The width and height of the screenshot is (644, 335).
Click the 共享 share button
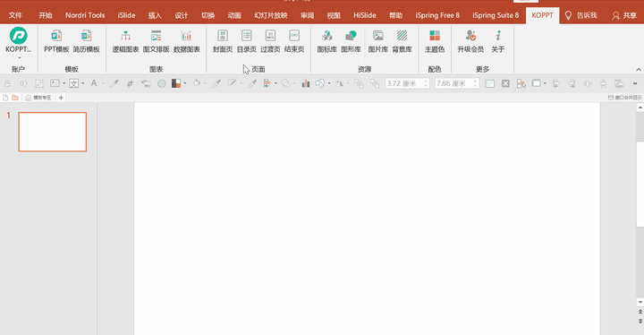[624, 15]
